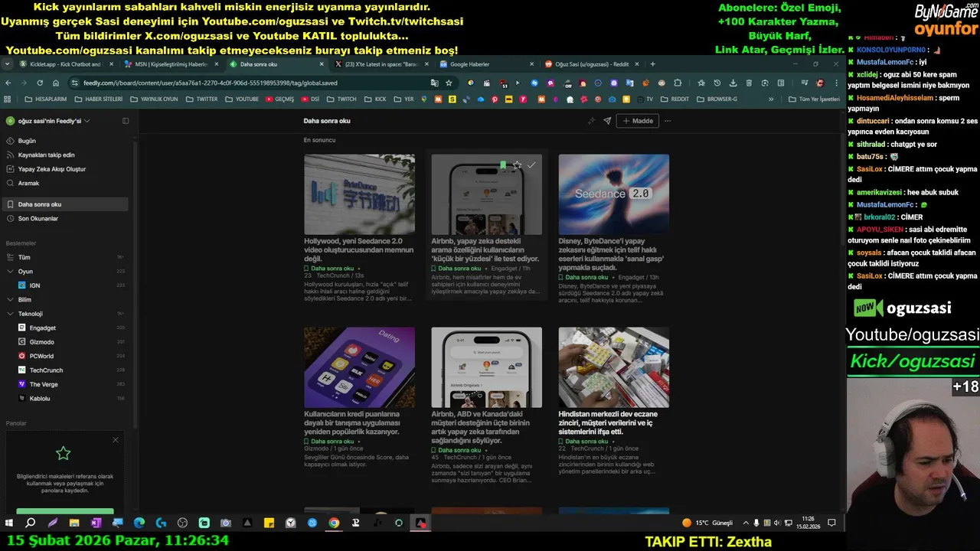This screenshot has height=551, width=980.
Task: Toggle Daha sonra oku tag on Gizmodo dating article
Action: pyautogui.click(x=329, y=442)
